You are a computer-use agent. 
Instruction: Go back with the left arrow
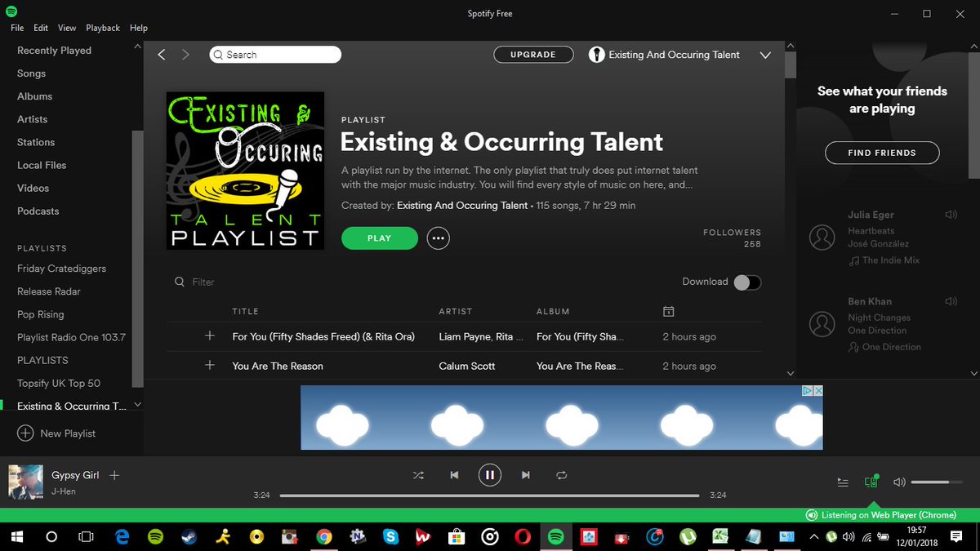162,55
